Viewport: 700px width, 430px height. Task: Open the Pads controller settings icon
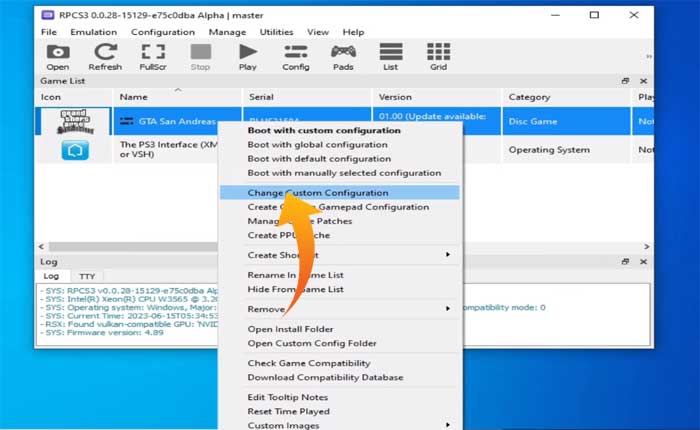click(343, 56)
